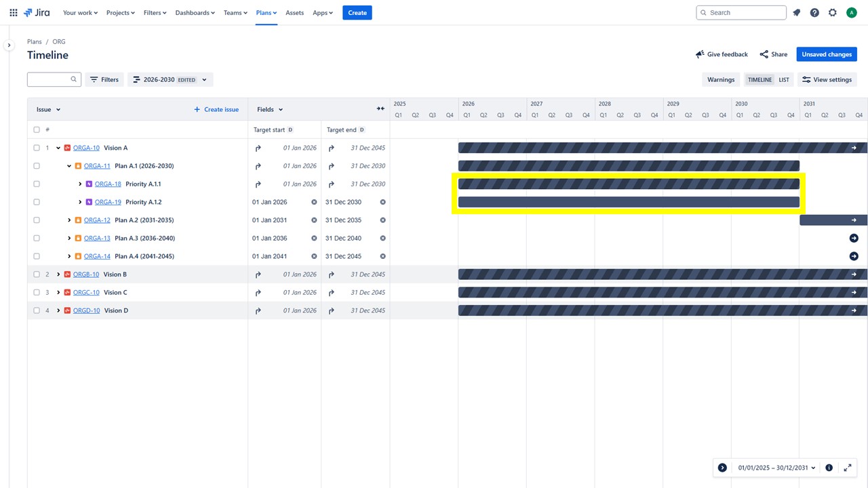Switch to the TIMELINE view tab
868x488 pixels.
tap(759, 79)
